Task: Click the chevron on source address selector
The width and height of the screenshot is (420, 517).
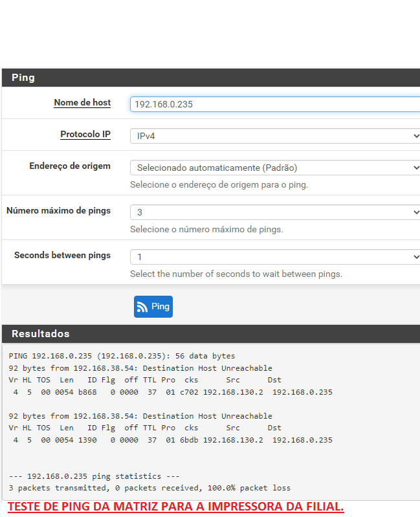Action: (x=416, y=168)
